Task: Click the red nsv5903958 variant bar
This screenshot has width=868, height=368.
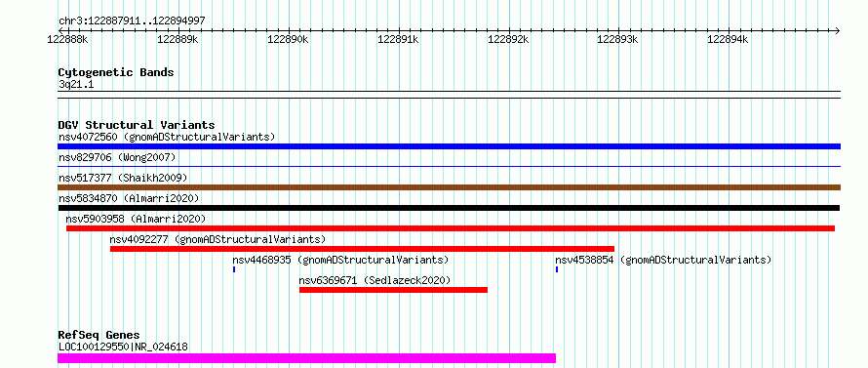Action: (450, 228)
